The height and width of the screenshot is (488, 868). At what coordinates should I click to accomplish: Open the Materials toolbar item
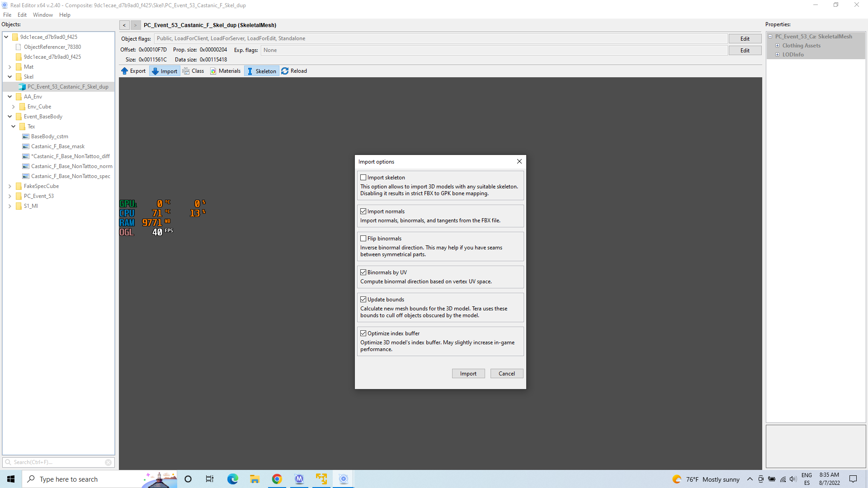pyautogui.click(x=225, y=71)
